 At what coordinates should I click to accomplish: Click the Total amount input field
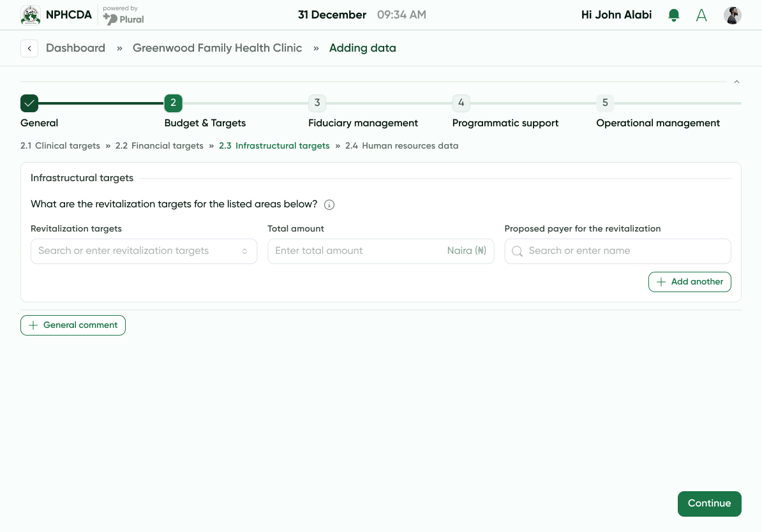381,251
